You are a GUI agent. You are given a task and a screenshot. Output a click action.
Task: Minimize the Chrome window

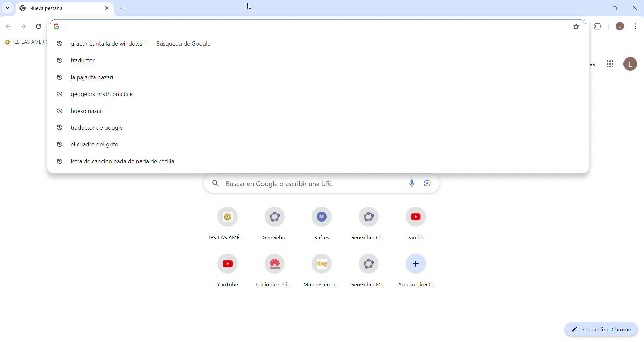(597, 8)
